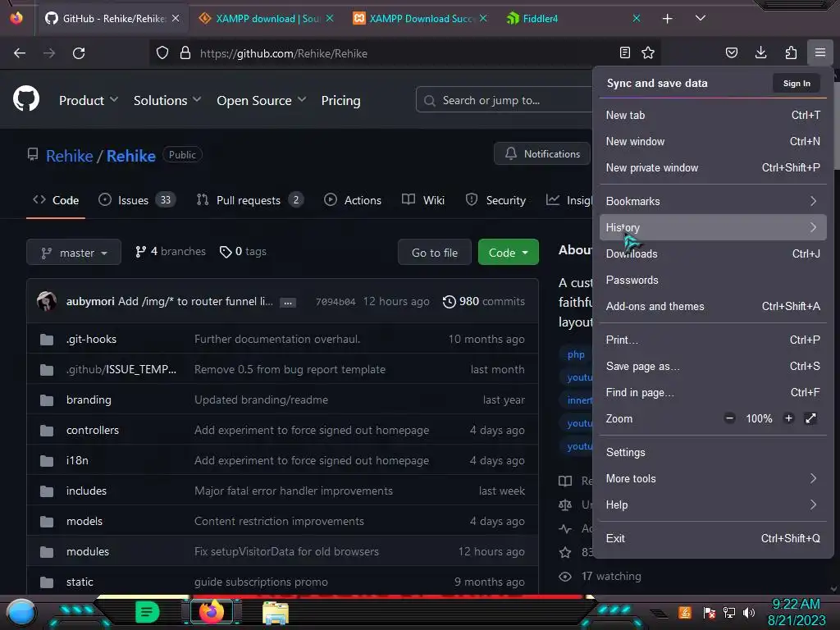View the 4 branches link
This screenshot has height=630, width=840.
170,251
